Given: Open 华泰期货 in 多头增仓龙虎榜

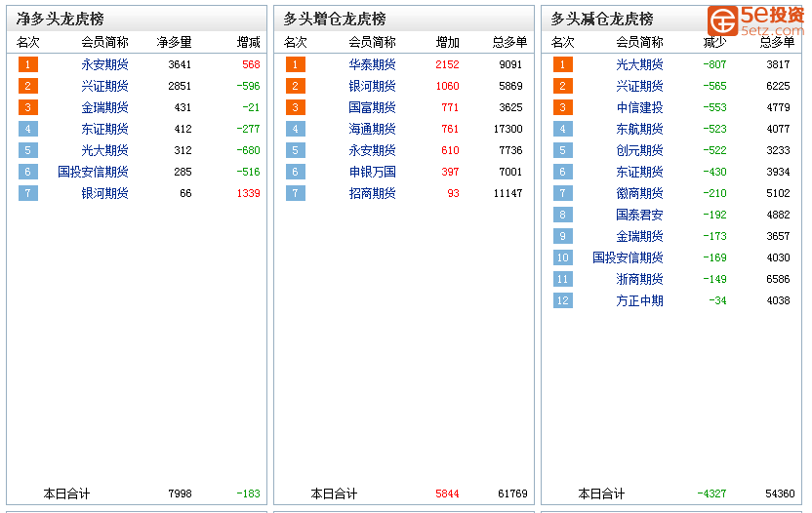Looking at the screenshot, I should pyautogui.click(x=373, y=64).
